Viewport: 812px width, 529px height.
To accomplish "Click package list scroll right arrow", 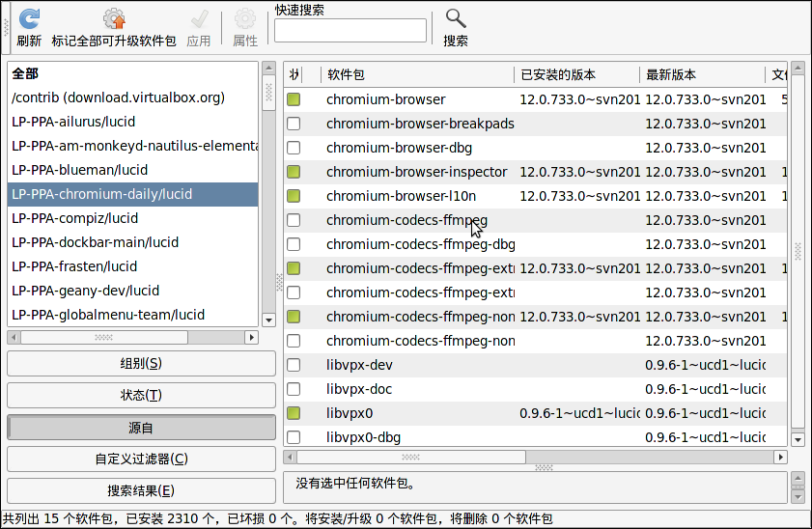I will pyautogui.click(x=781, y=457).
